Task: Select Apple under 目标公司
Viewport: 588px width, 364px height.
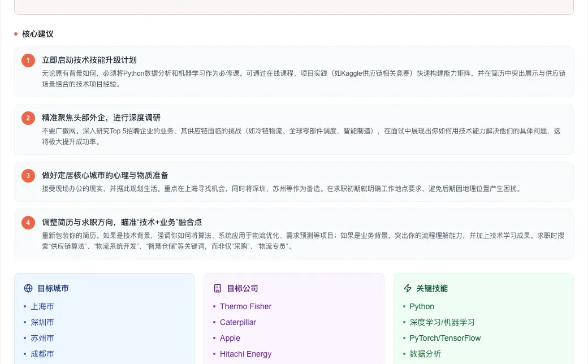Action: tap(230, 338)
